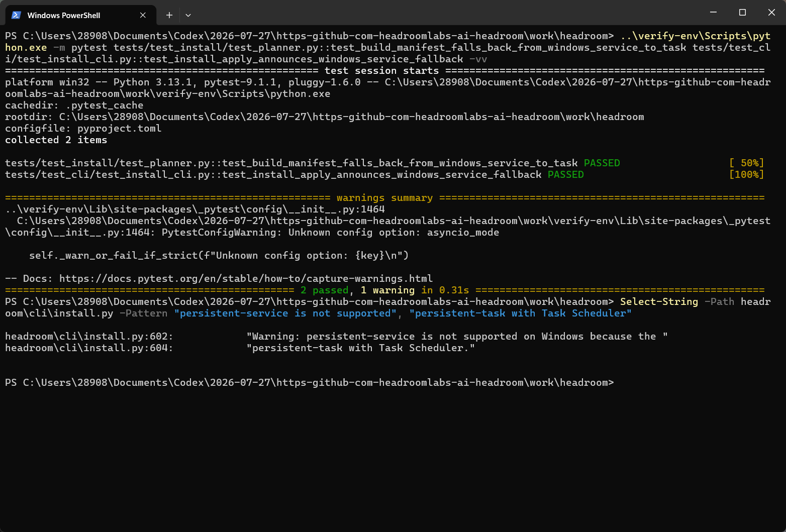Click the "pluggy-1.6.0" version text
The height and width of the screenshot is (532, 786).
point(324,82)
